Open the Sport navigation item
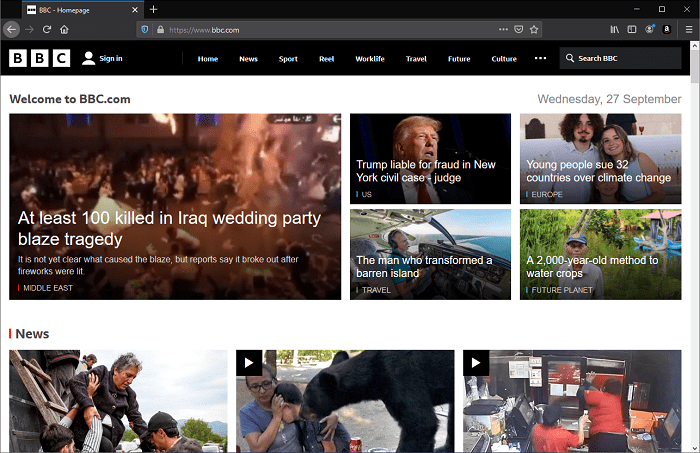 288,59
